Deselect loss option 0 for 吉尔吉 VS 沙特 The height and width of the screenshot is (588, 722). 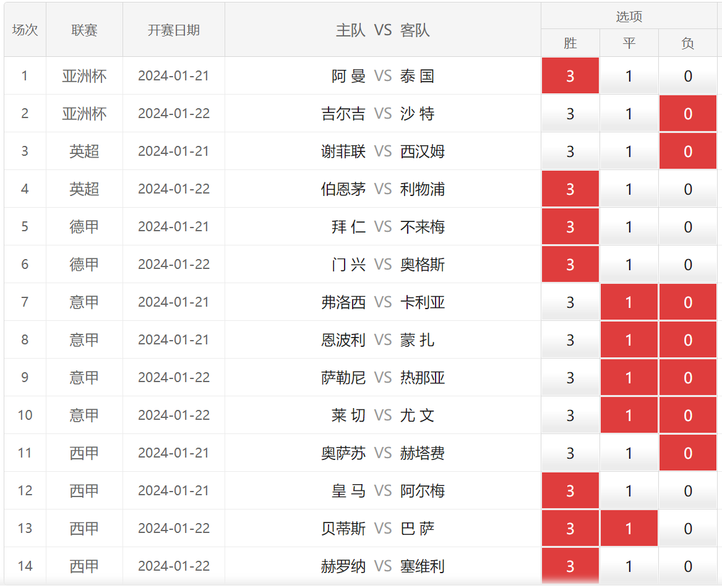pyautogui.click(x=688, y=113)
